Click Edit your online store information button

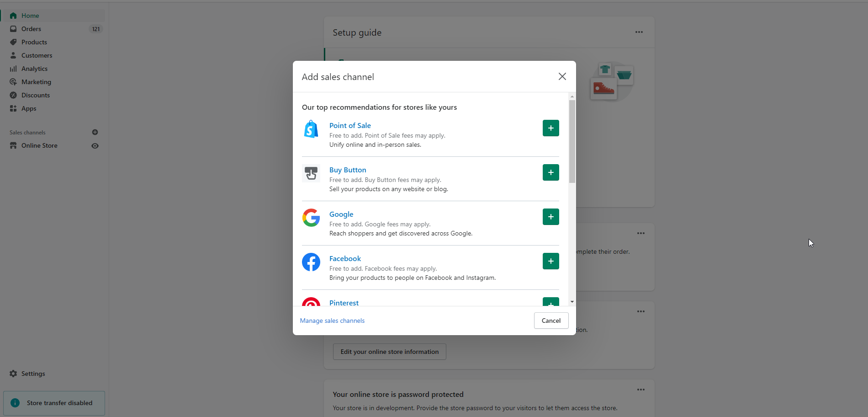[390, 352]
